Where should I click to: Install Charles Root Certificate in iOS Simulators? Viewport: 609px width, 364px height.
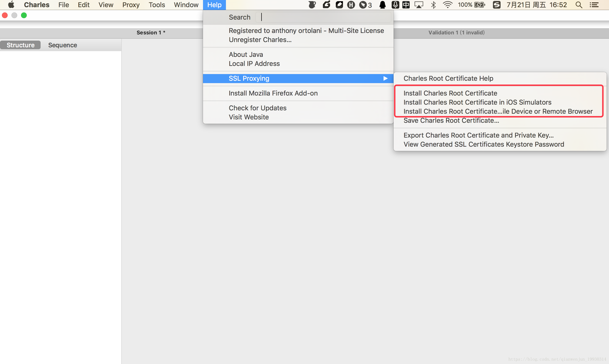point(500,102)
